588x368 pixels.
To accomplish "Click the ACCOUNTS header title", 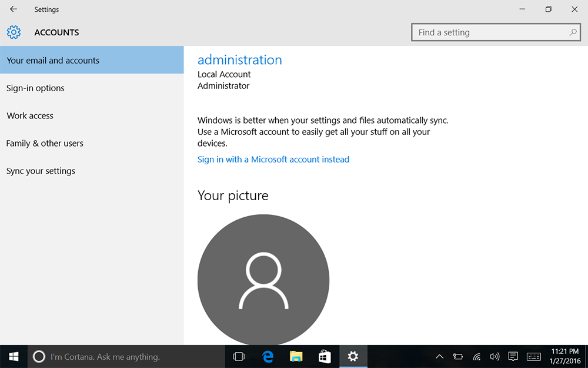I will coord(56,32).
